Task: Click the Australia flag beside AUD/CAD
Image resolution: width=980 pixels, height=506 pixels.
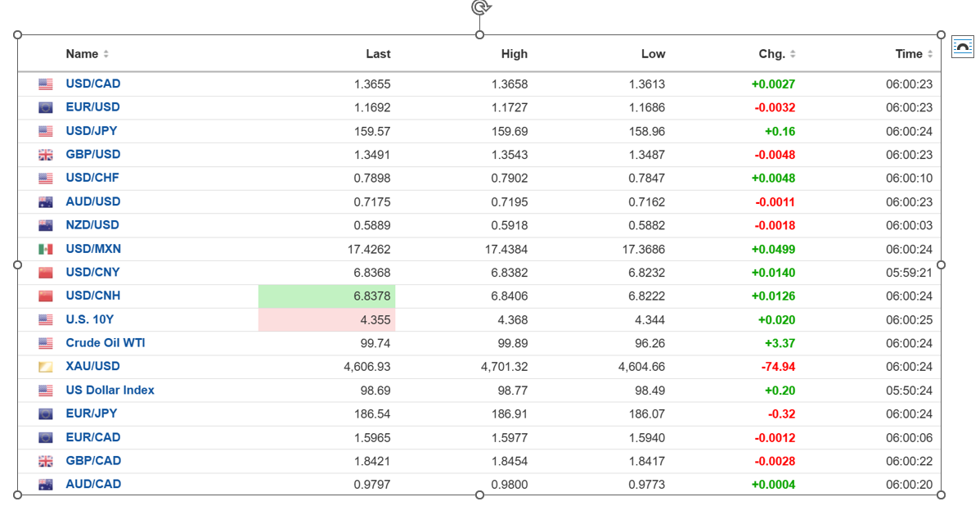Action: pyautogui.click(x=46, y=485)
